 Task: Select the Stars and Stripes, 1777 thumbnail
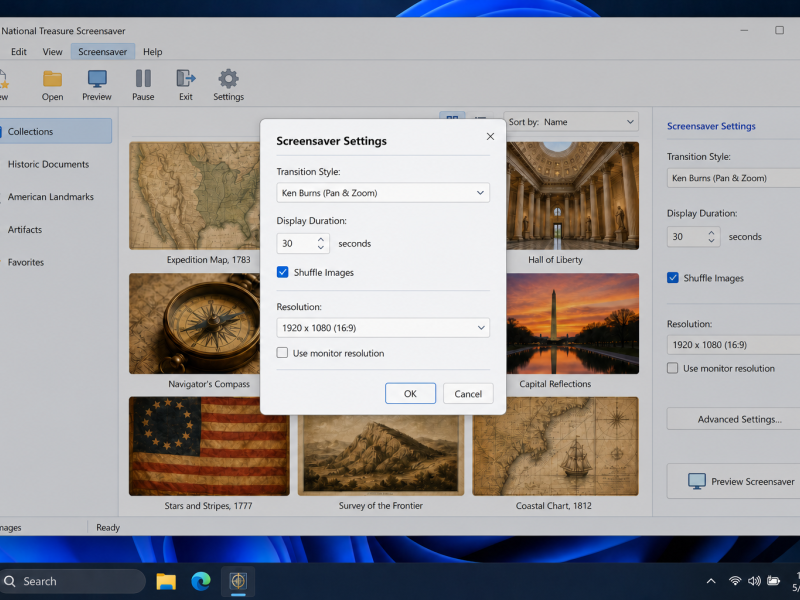coord(209,446)
